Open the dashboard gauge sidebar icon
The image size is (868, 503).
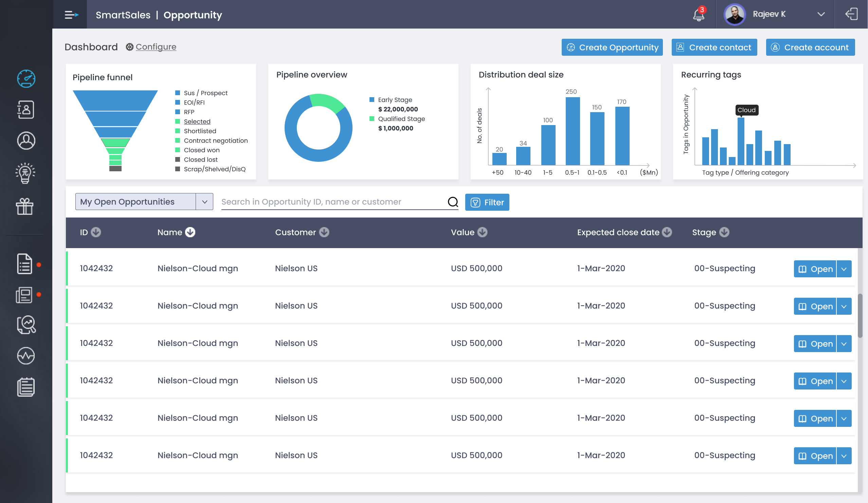26,79
